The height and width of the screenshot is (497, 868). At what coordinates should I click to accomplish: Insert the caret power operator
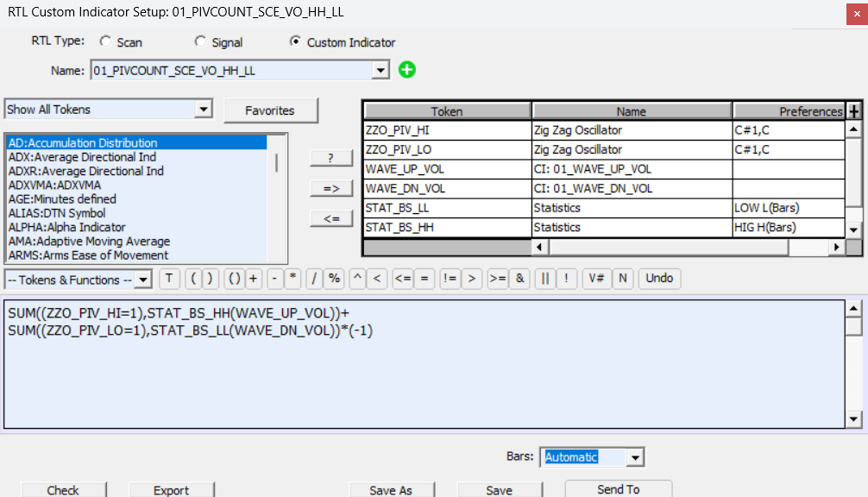click(x=357, y=279)
